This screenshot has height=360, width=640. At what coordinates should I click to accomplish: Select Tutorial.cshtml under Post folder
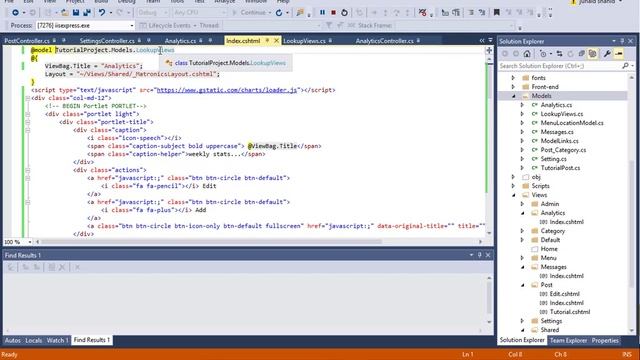[x=570, y=312]
